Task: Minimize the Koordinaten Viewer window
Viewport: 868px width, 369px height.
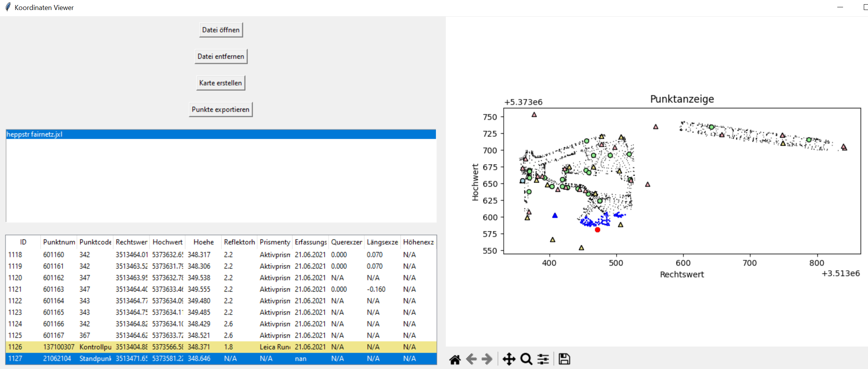Action: (840, 7)
